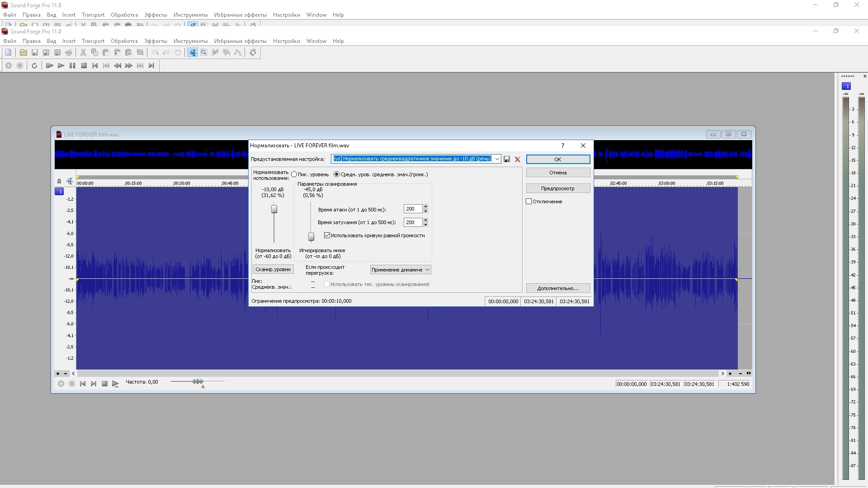Viewport: 868px width, 488px height.
Task: Click the Предпросмотр button
Action: (x=558, y=188)
